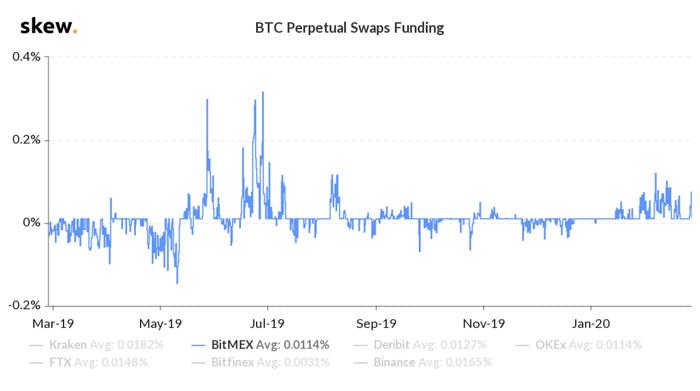700x391 pixels.
Task: Click the BTC Perpetual Swaps Funding title
Action: coord(350,28)
